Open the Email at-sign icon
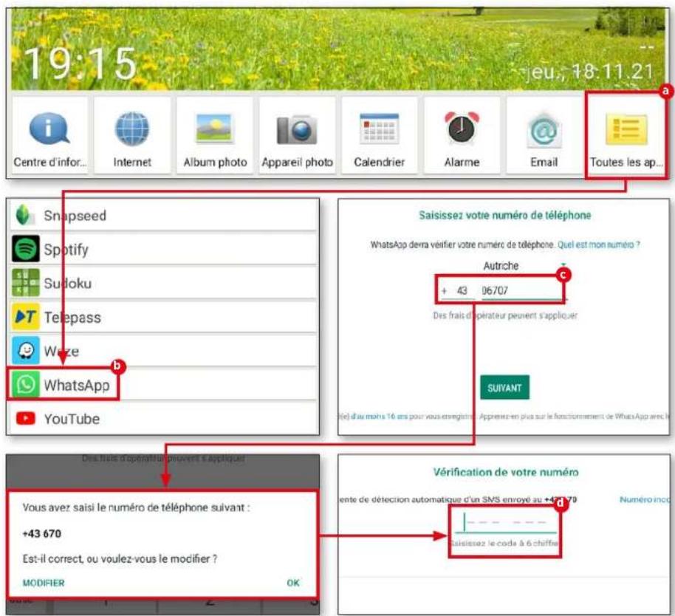The width and height of the screenshot is (675, 616). click(x=544, y=129)
